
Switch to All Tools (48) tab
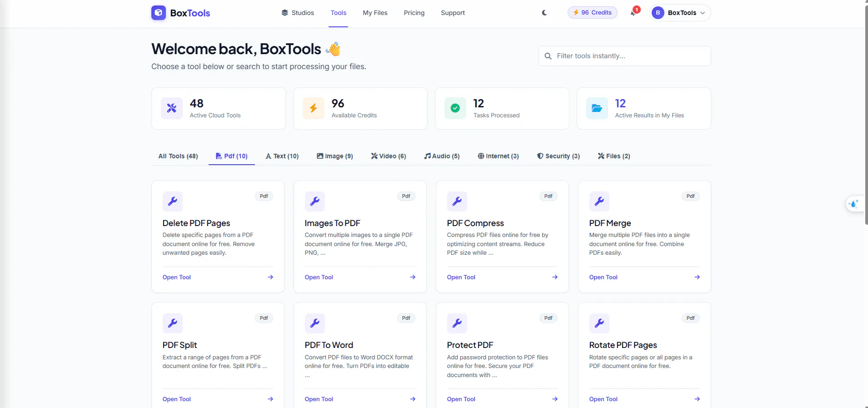(178, 156)
